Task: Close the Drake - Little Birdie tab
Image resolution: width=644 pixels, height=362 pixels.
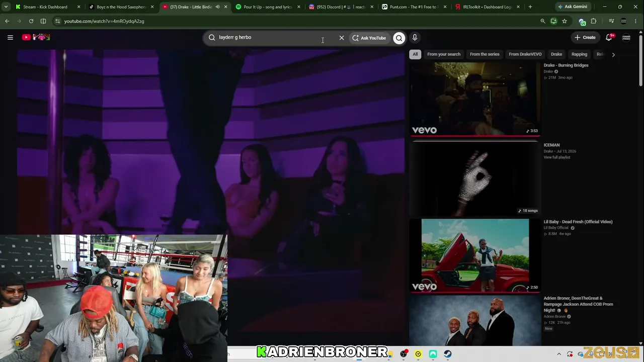Action: (x=225, y=7)
